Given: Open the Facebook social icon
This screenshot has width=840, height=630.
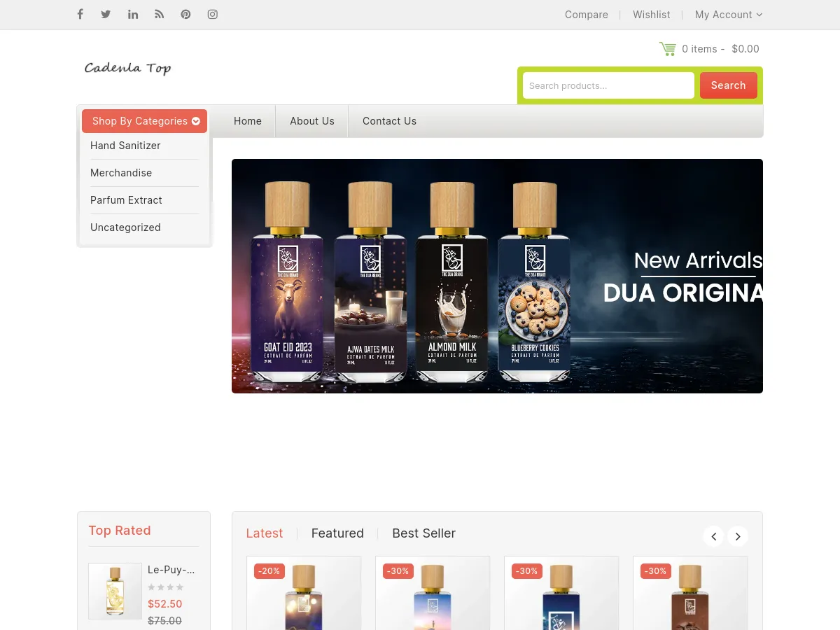Looking at the screenshot, I should tap(80, 14).
